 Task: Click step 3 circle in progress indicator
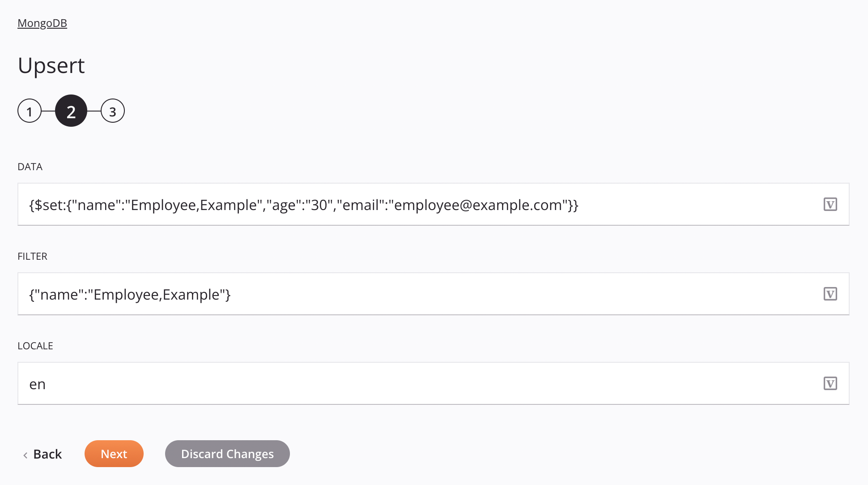[113, 110]
